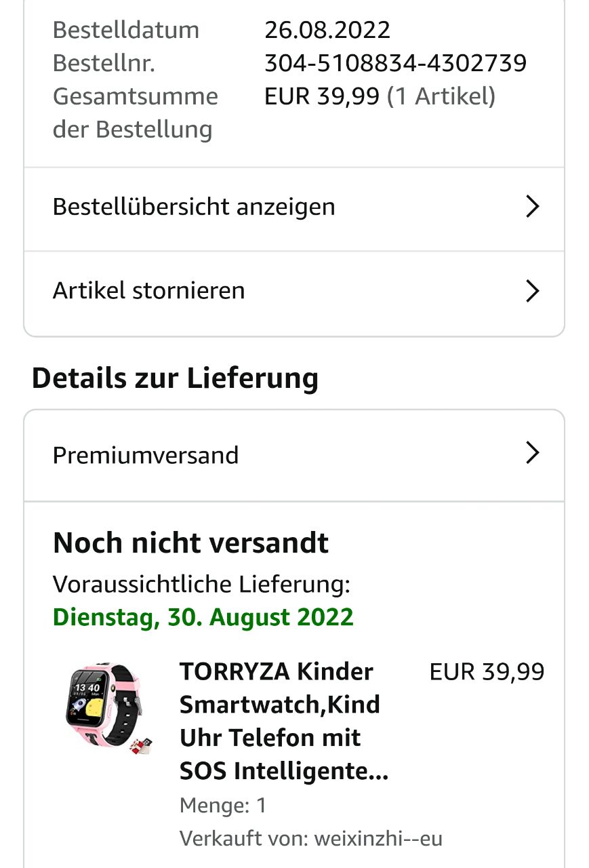
Task: Click the order date 26.08.2022
Action: coord(327,30)
